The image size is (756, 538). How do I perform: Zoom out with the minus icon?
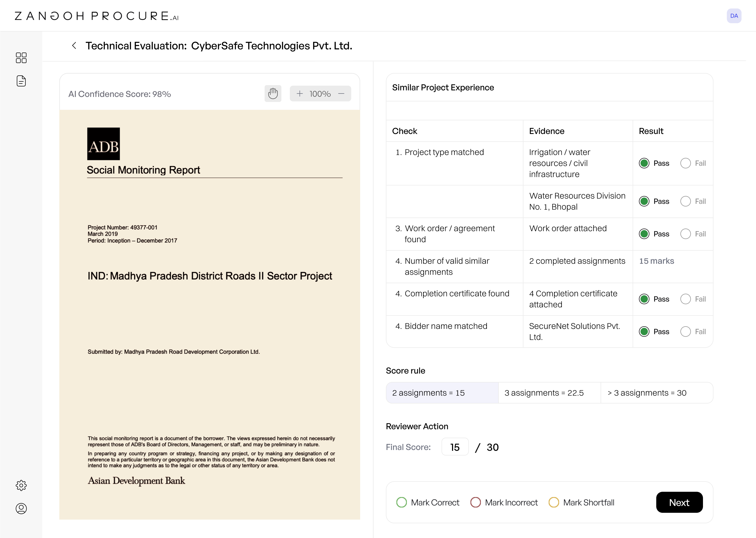[341, 94]
